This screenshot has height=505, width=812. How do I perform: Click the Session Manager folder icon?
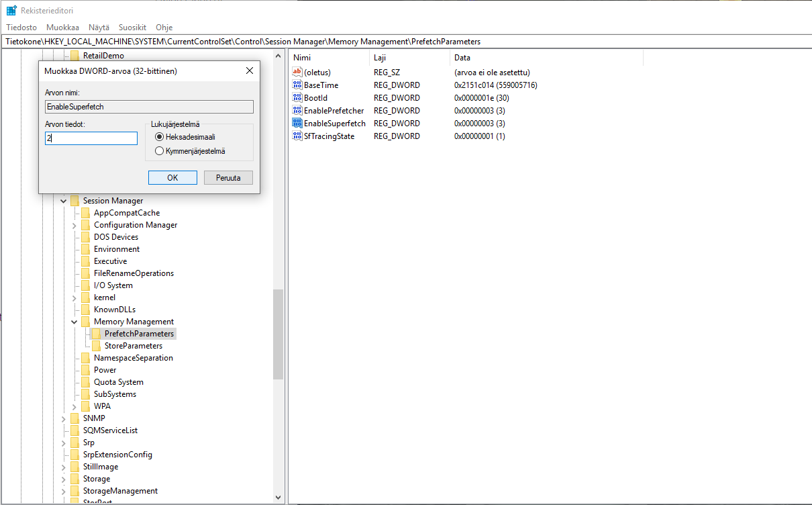coord(74,201)
